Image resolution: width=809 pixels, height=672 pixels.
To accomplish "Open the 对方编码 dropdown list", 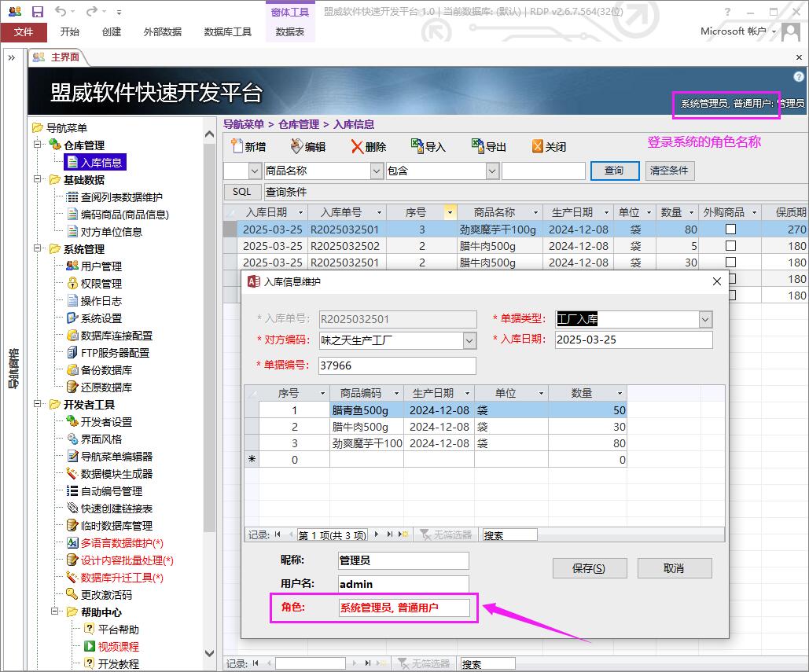I will (x=469, y=340).
